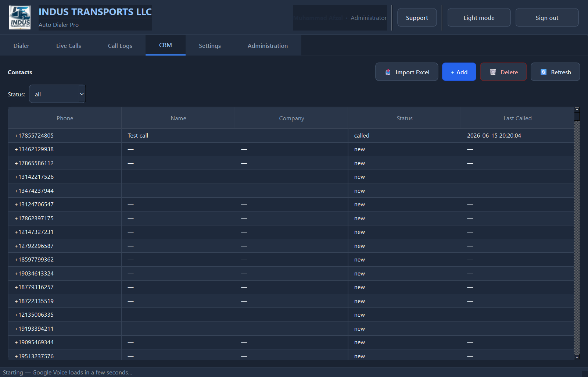Click the Delete button
The width and height of the screenshot is (588, 377).
[x=503, y=72]
